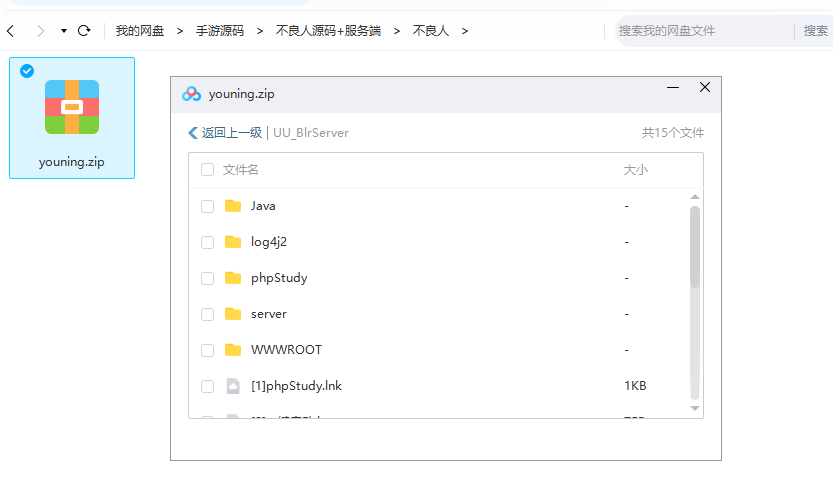This screenshot has width=833, height=492.
Task: Click the log4j2 folder icon
Action: (233, 242)
